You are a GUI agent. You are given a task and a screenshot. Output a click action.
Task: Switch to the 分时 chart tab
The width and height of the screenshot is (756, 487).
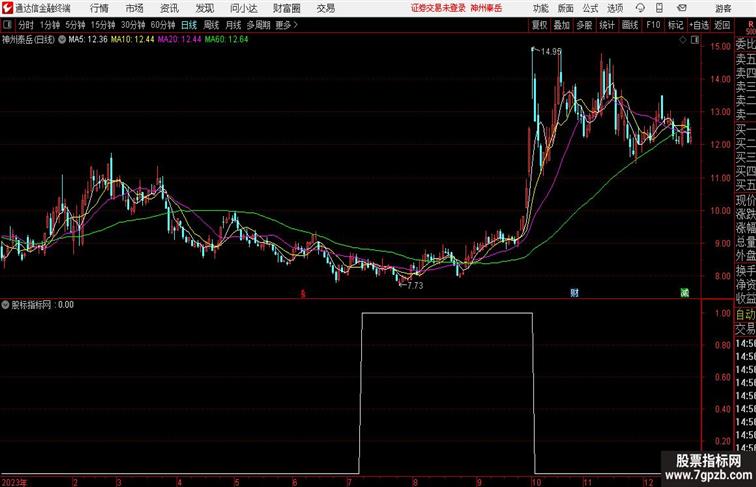pyautogui.click(x=26, y=25)
